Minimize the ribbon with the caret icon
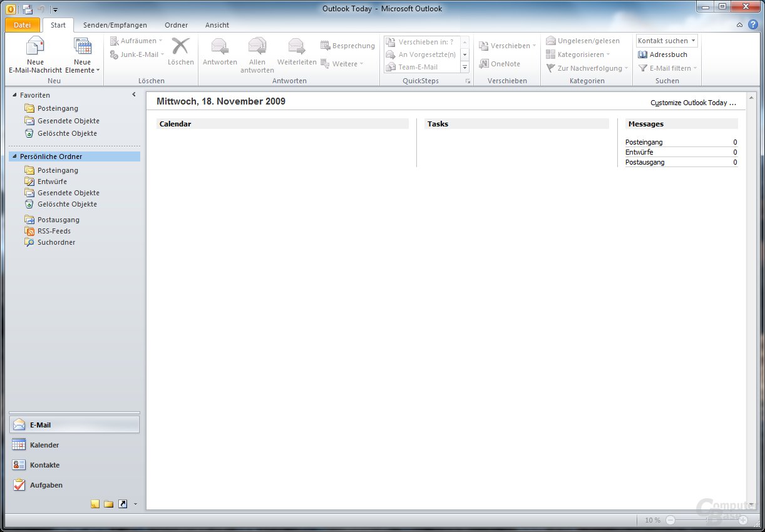 740,25
